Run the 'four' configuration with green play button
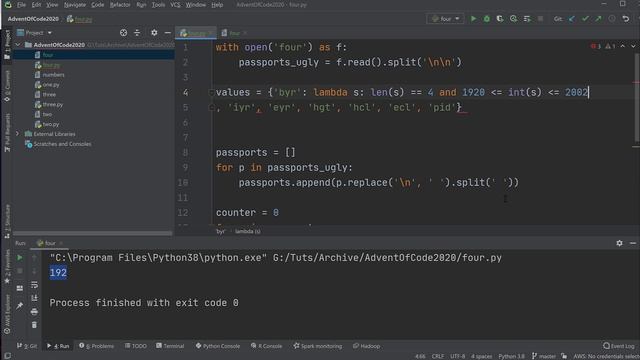This screenshot has height=360, width=640. coord(473,19)
